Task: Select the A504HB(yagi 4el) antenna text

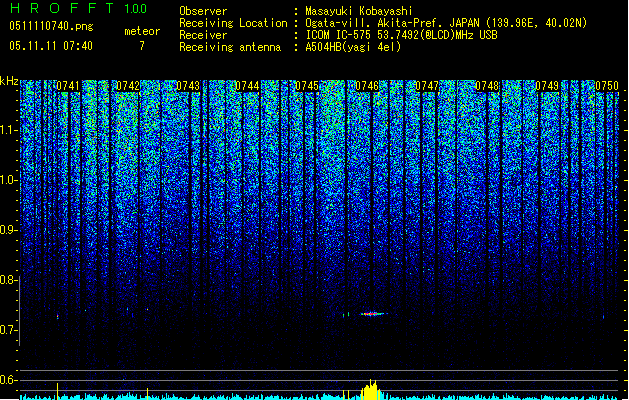Action: click(353, 47)
